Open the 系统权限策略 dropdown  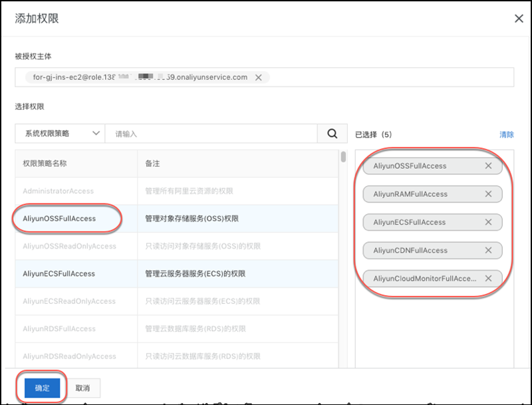60,134
